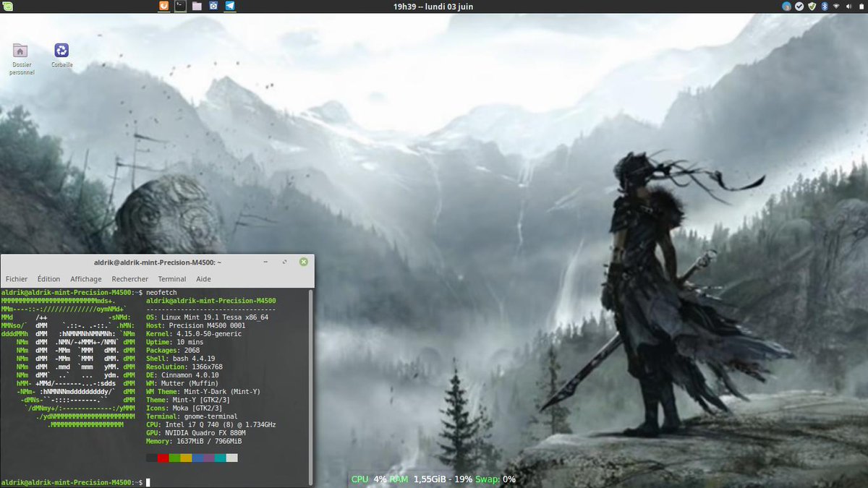Open Telegram from the taskbar
The height and width of the screenshot is (488, 868).
coord(231,7)
